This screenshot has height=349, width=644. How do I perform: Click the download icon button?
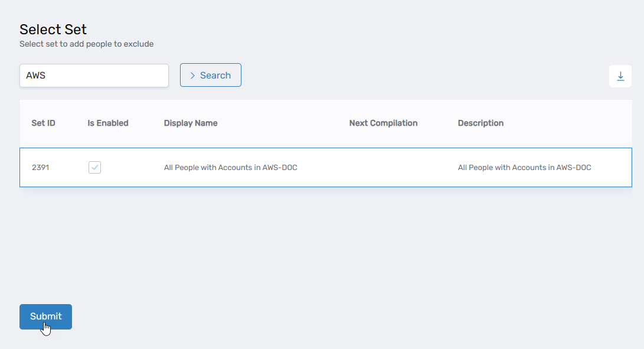click(x=620, y=76)
